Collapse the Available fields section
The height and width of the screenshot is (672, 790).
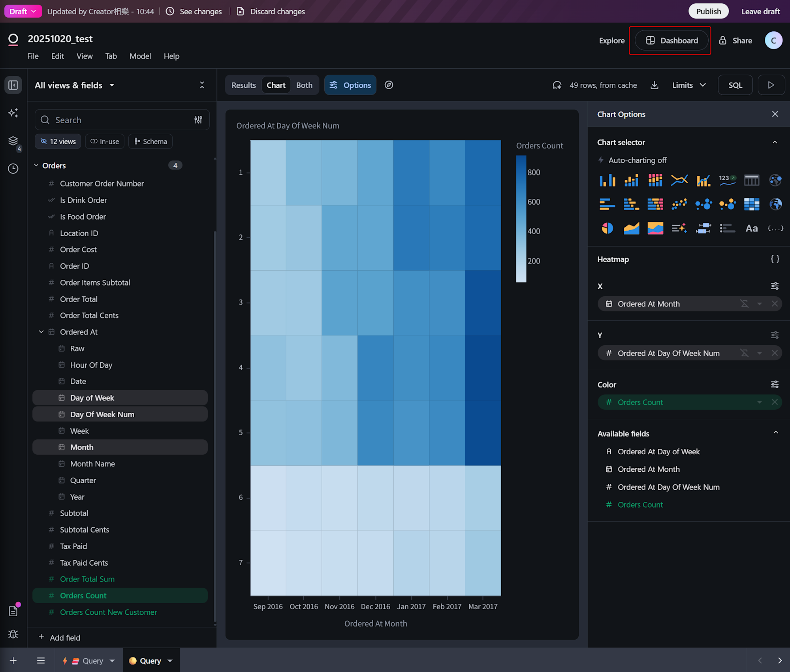tap(775, 433)
